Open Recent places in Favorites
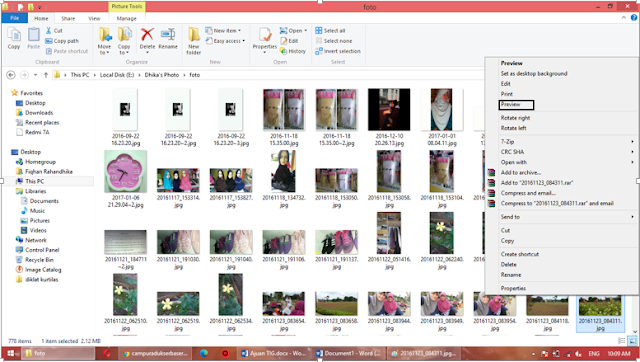This screenshot has width=640, height=362. tap(42, 122)
